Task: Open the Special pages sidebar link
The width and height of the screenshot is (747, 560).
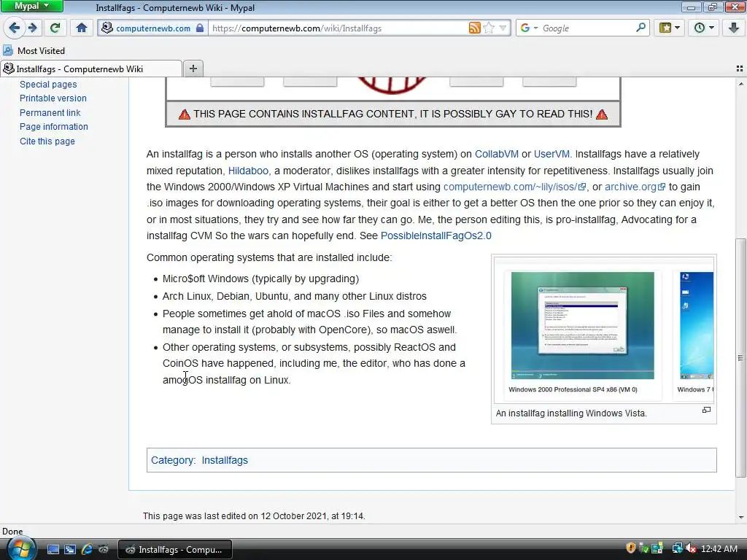Action: coord(48,85)
